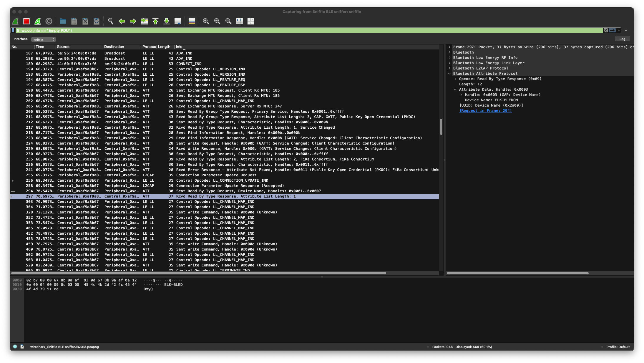
Task: Restart the current capture
Action: point(38,21)
